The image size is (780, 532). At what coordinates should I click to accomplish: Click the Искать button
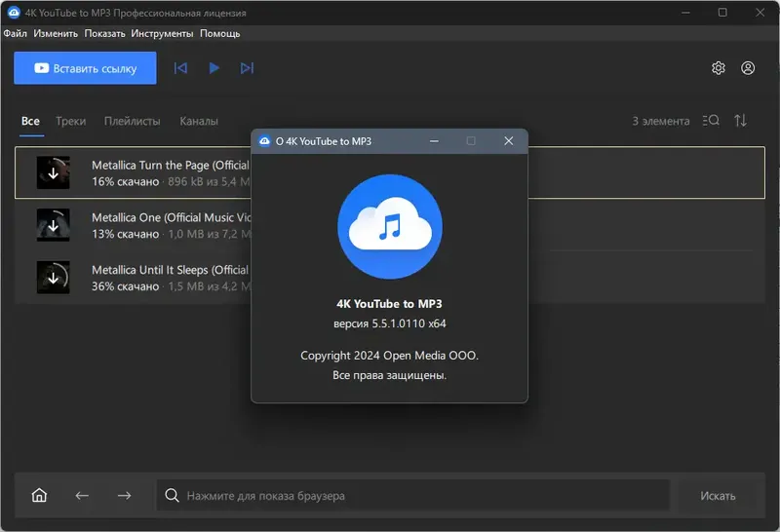pos(718,496)
